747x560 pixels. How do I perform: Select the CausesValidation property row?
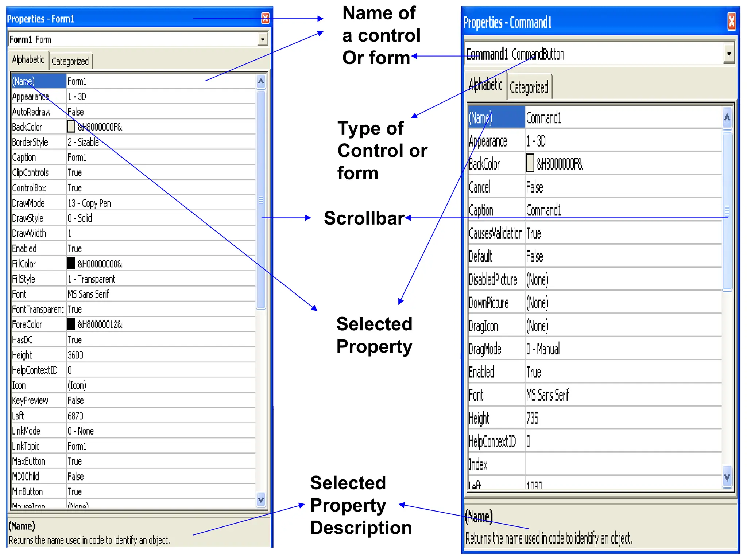pyautogui.click(x=595, y=233)
